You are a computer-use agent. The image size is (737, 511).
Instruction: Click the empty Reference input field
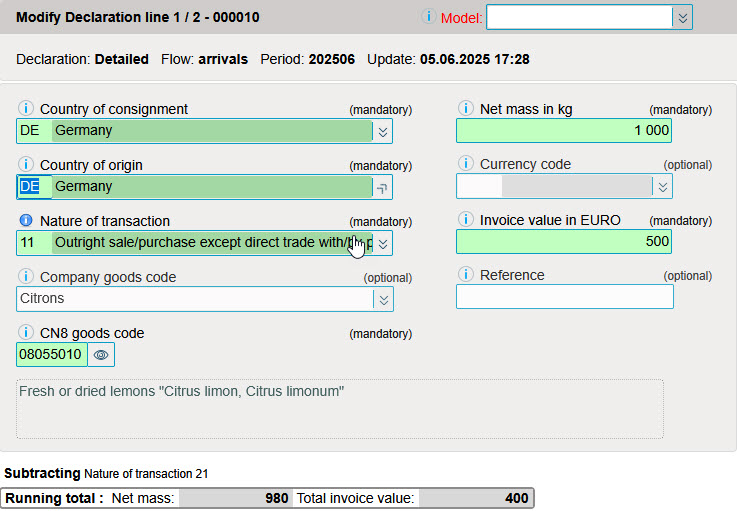pos(564,297)
